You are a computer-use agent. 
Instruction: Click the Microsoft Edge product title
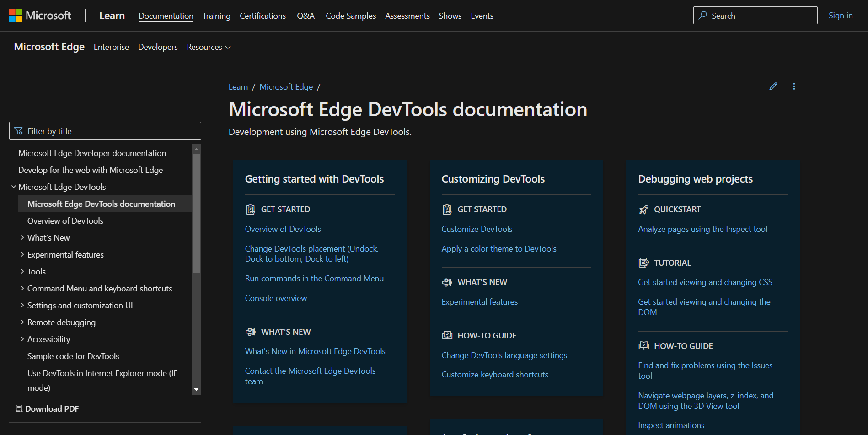49,47
